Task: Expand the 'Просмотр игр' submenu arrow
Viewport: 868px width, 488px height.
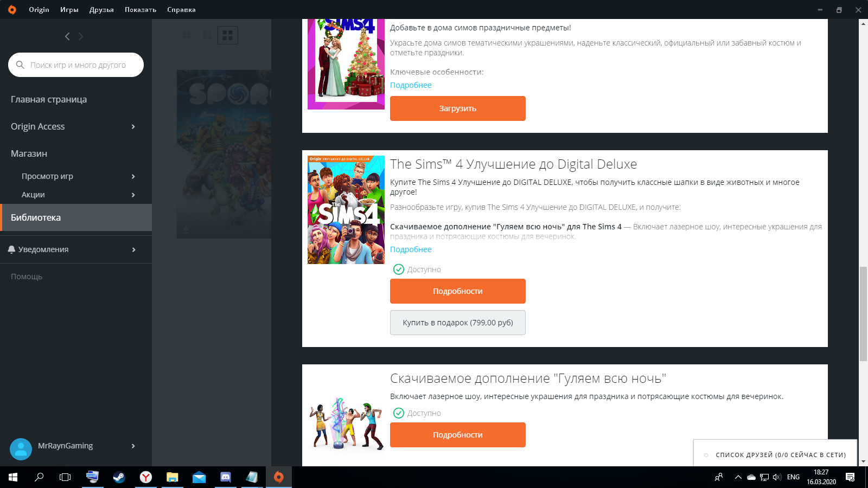Action: click(133, 176)
